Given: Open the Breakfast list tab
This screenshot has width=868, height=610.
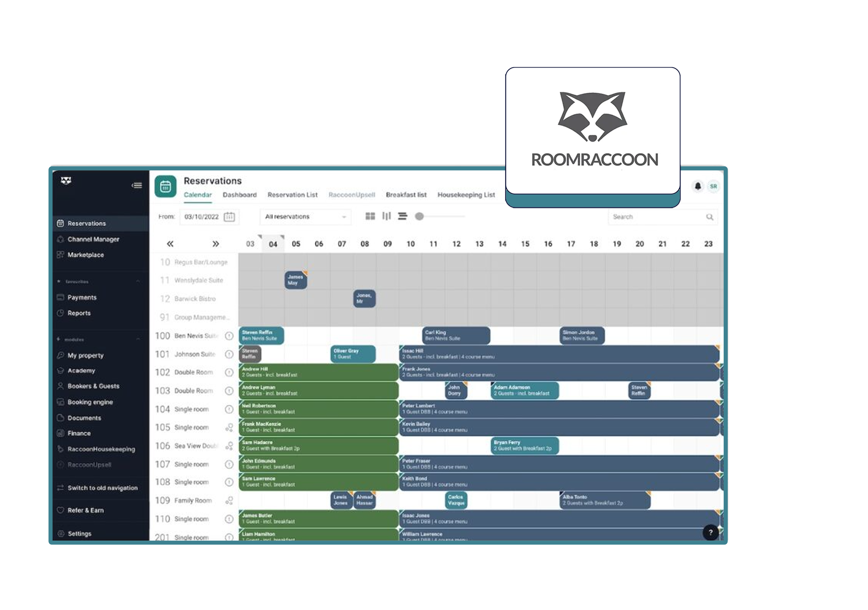Looking at the screenshot, I should [406, 195].
